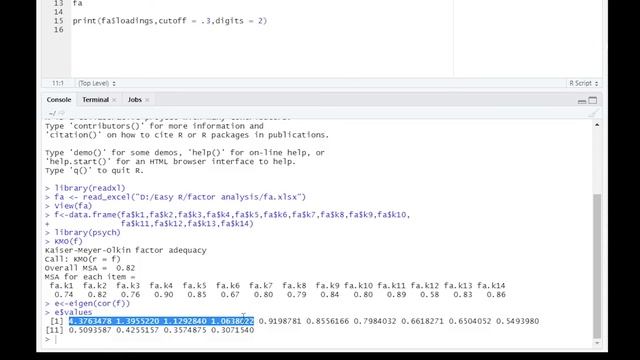Click the 'Kaiser-Meyer-Olkin factor adequacy' line
Viewport: 640px width, 360px height.
(126, 250)
